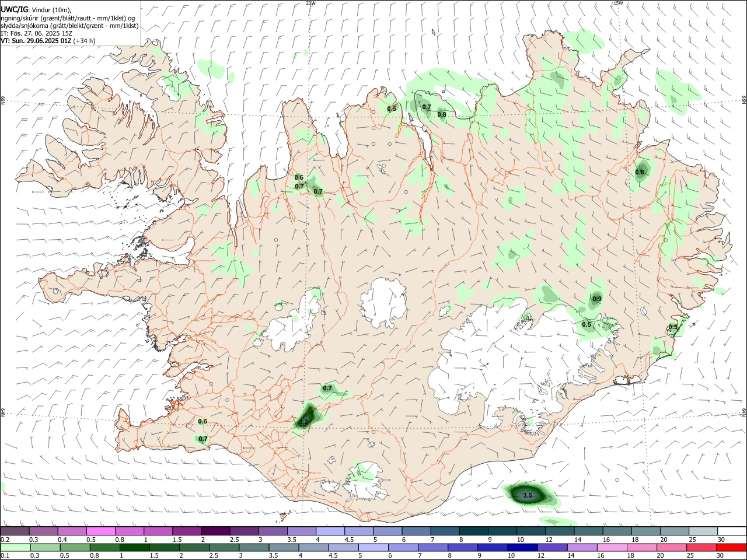747x560 pixels.
Task: Click the 0.9 precipitation value on the map
Action: (597, 299)
